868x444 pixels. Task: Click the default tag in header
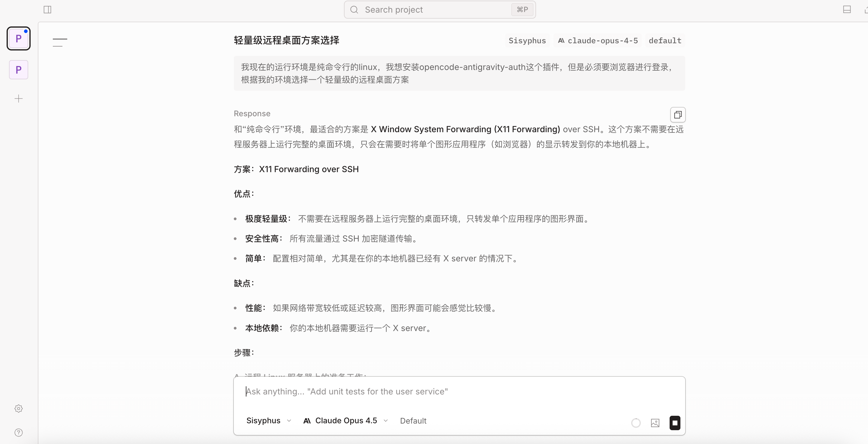(665, 41)
